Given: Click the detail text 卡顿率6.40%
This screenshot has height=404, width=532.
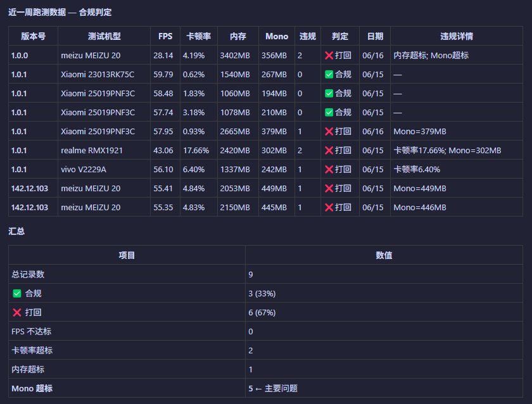Looking at the screenshot, I should tap(417, 169).
